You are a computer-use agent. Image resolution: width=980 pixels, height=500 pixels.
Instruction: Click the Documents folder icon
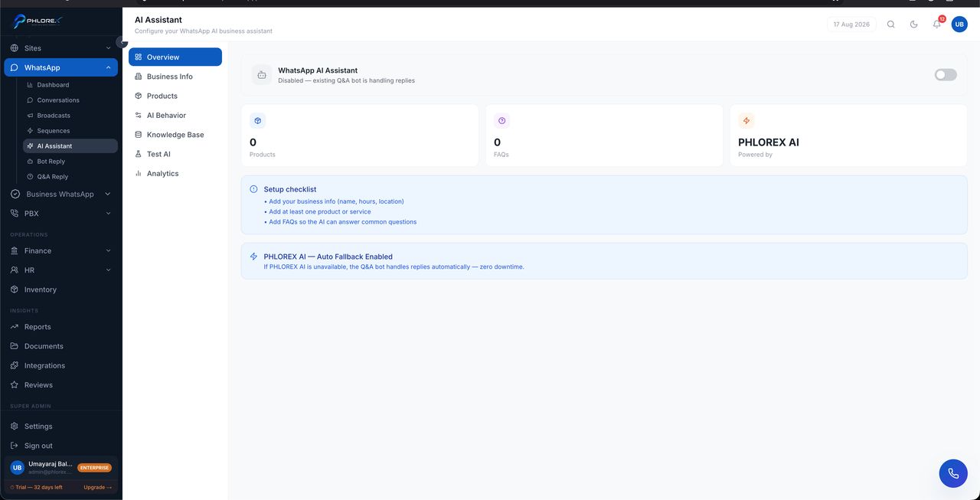[15, 346]
